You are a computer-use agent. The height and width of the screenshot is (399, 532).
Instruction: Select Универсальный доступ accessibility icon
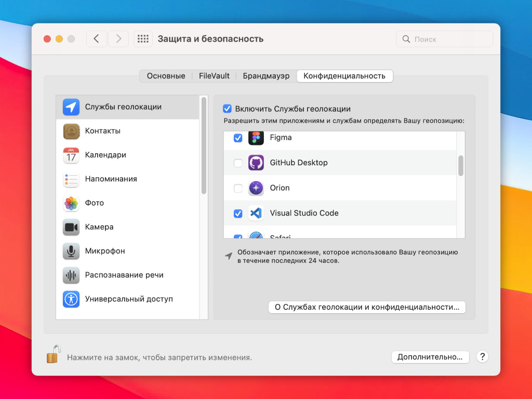pos(71,299)
